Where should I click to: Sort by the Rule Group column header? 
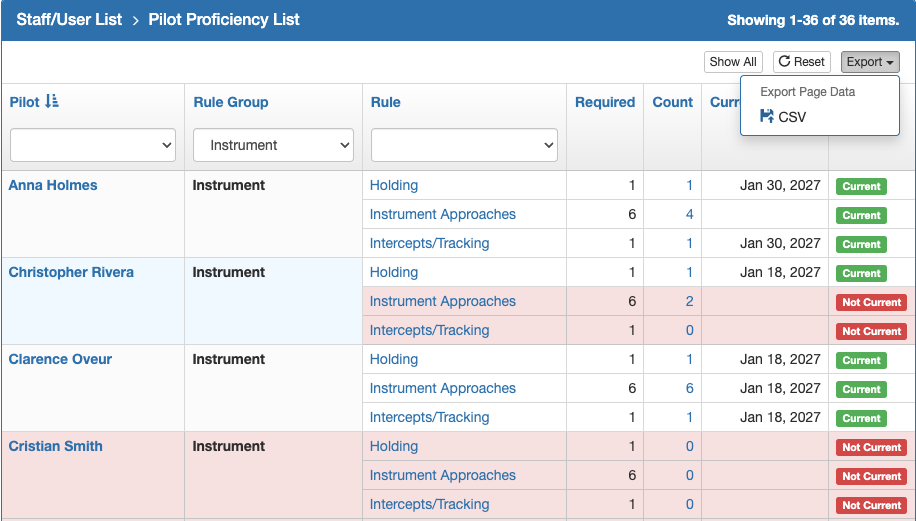pos(231,102)
